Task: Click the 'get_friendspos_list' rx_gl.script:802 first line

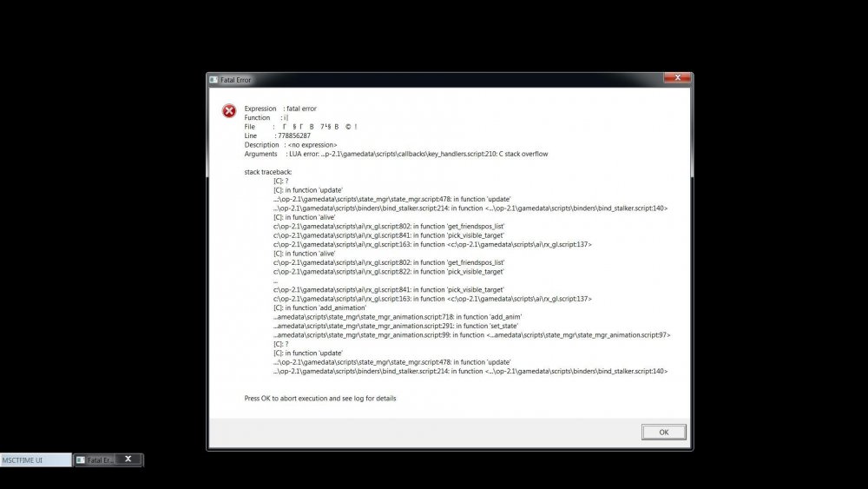Action: pyautogui.click(x=389, y=226)
